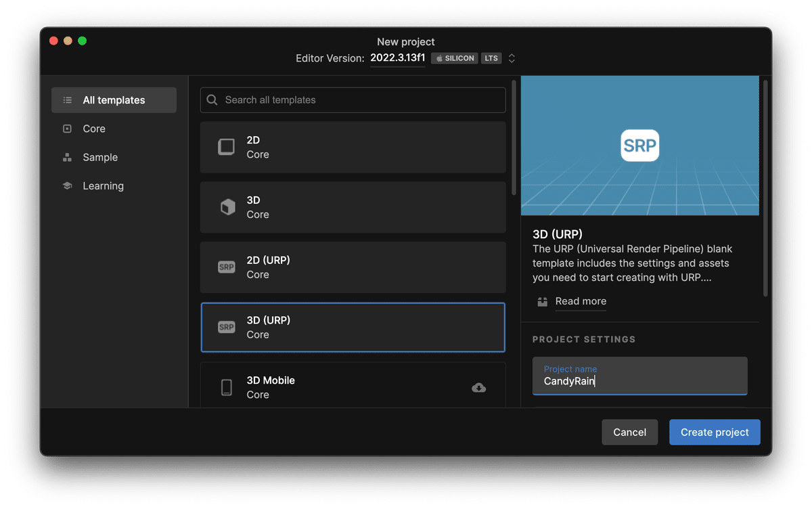Click the New project window title
Image resolution: width=812 pixels, height=509 pixels.
coord(406,42)
